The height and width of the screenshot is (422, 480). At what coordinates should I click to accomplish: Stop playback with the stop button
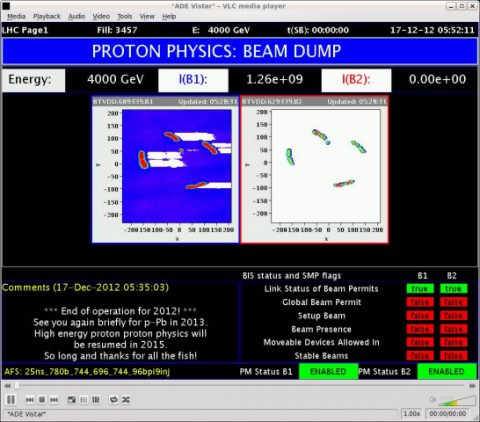pyautogui.click(x=42, y=400)
